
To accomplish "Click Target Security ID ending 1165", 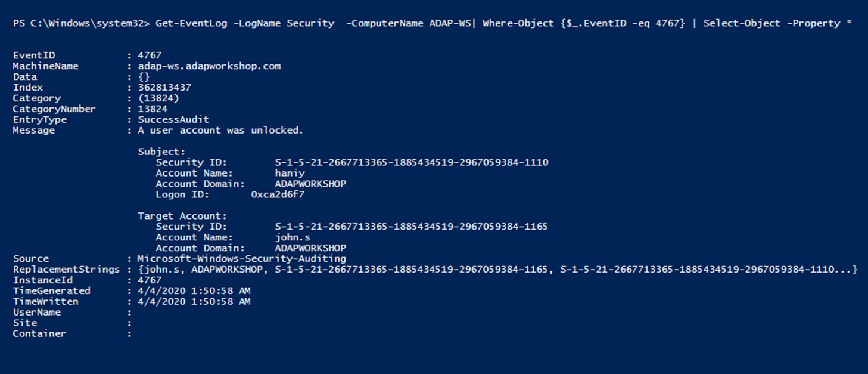I will click(411, 227).
